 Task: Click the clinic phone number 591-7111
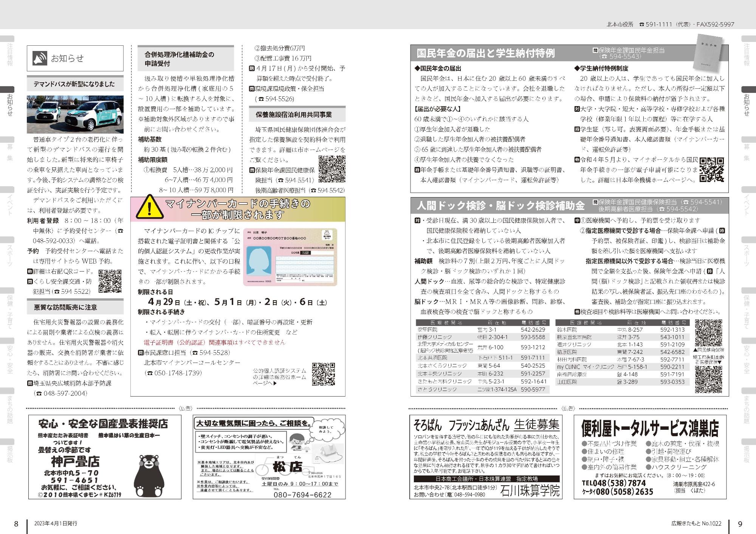point(533,358)
